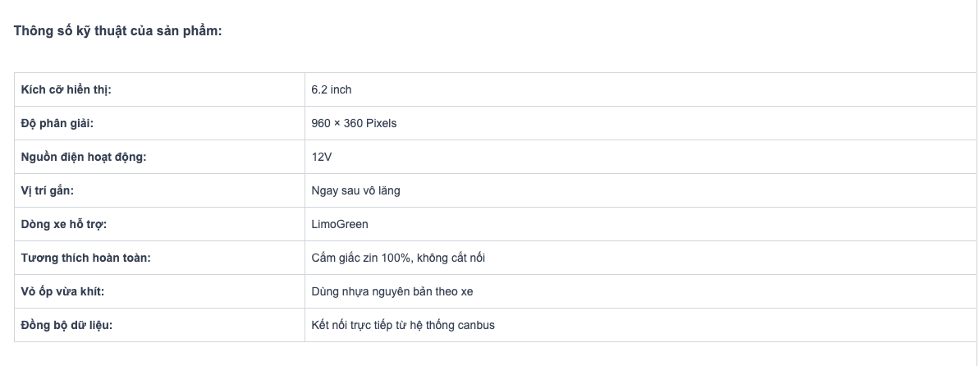
Task: Click the "Ngay sau vô lăng" value
Action: (355, 190)
